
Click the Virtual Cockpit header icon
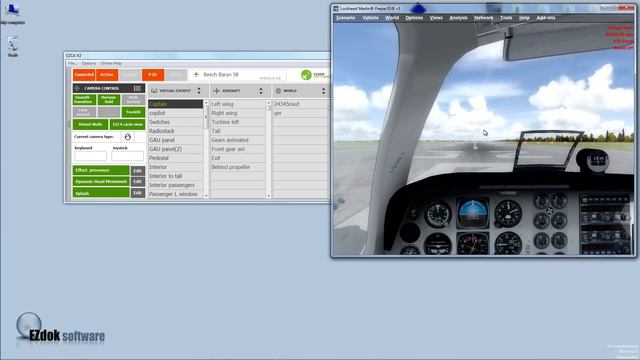click(154, 91)
